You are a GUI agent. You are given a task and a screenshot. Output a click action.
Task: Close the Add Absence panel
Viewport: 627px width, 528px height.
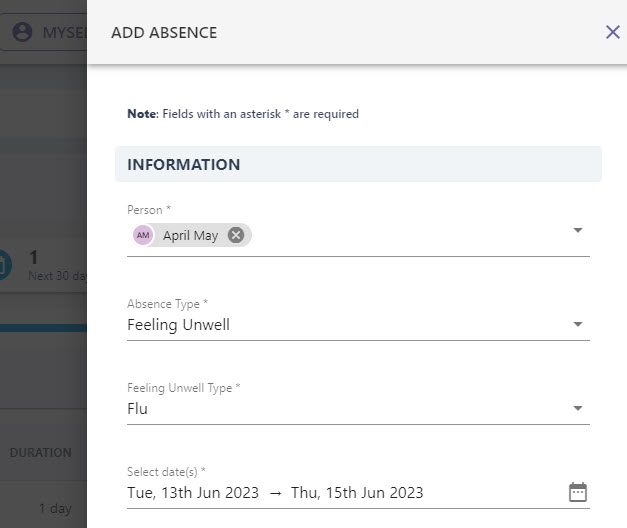point(612,32)
